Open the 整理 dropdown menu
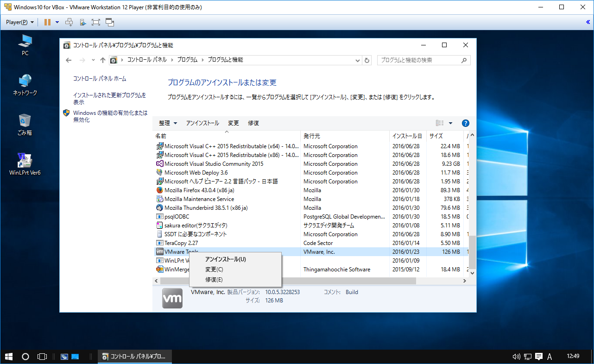The width and height of the screenshot is (594, 364). [168, 123]
